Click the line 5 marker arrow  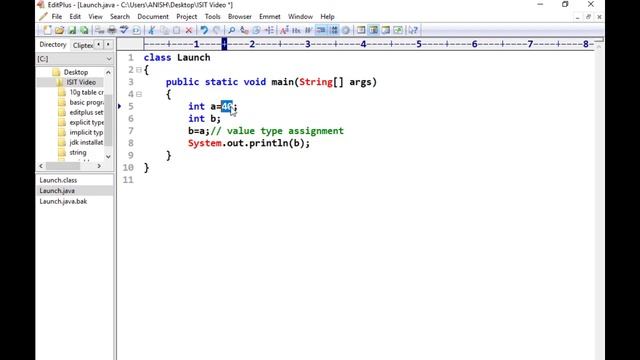click(120, 106)
